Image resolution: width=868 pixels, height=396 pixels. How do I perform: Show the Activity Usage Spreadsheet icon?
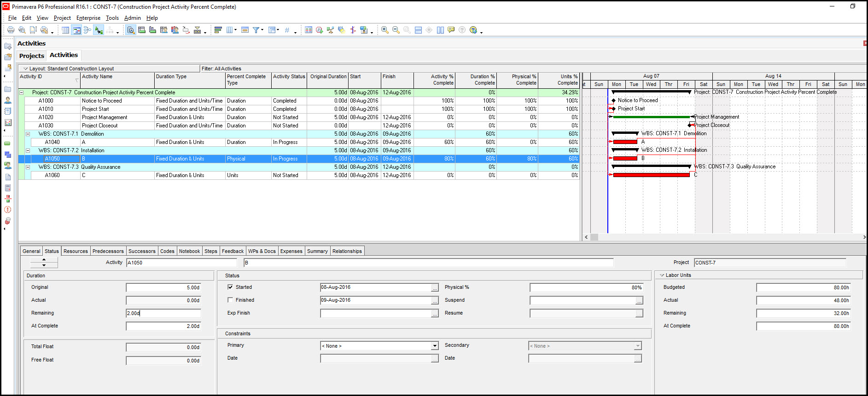point(142,30)
